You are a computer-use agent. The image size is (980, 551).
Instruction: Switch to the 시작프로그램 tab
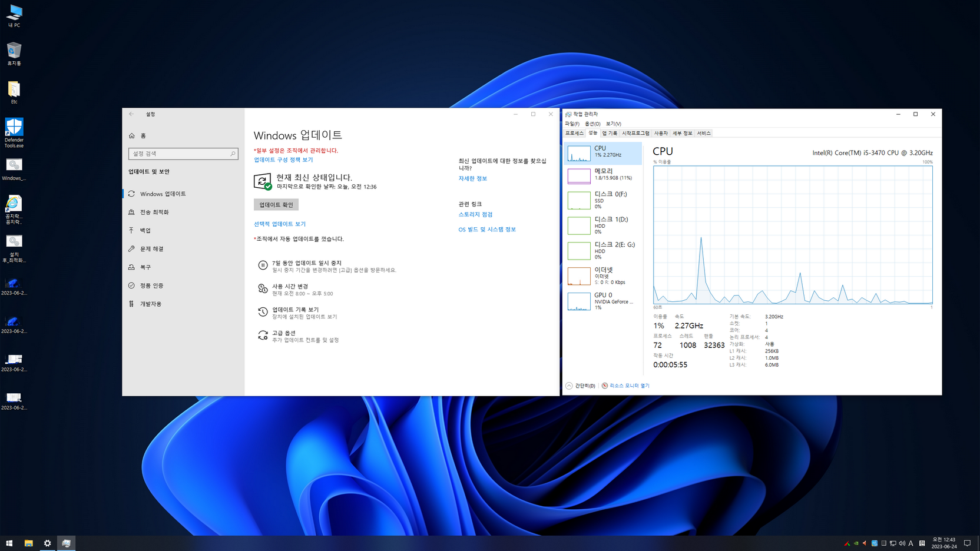[x=635, y=134]
